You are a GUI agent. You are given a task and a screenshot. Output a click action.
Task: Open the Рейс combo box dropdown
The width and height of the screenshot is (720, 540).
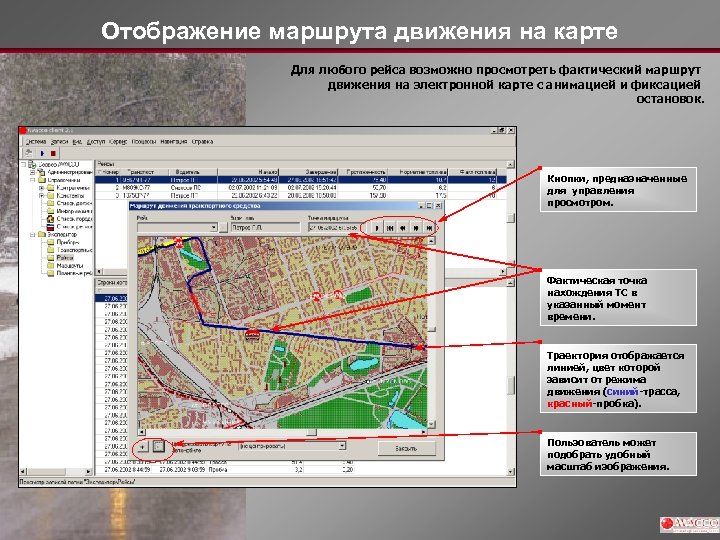[x=214, y=228]
